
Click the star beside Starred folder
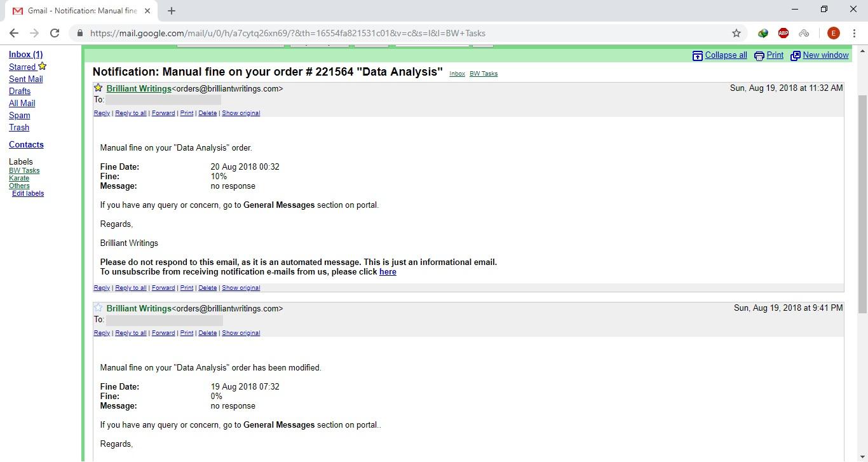point(42,66)
